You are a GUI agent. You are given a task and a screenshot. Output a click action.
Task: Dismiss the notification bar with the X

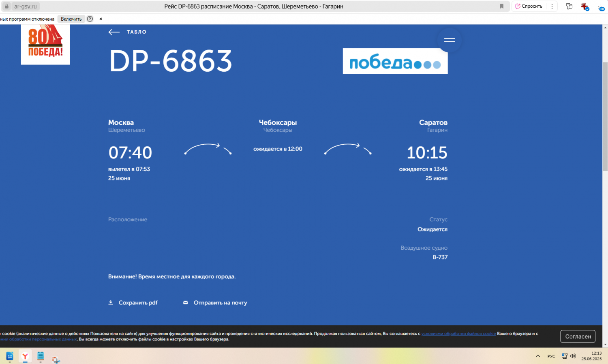point(101,19)
